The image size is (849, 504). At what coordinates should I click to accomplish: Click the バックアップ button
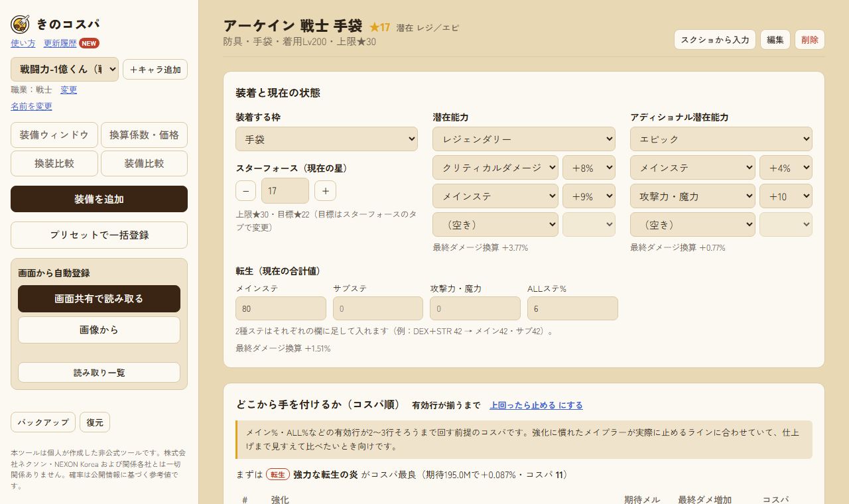[43, 422]
